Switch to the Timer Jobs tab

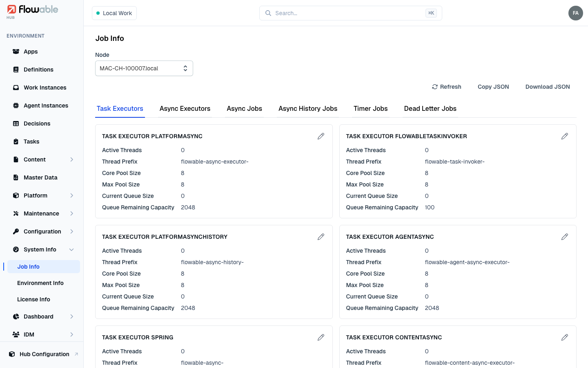[371, 108]
